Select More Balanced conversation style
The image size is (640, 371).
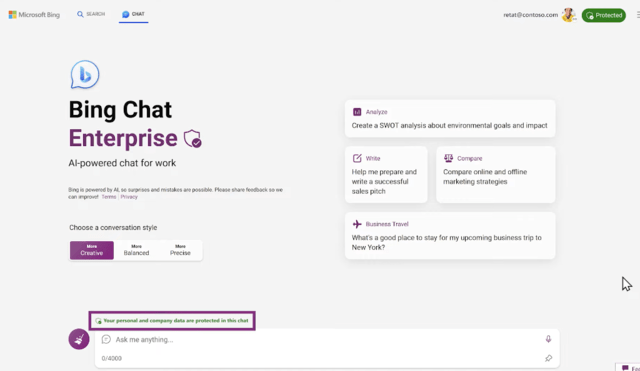pyautogui.click(x=136, y=250)
